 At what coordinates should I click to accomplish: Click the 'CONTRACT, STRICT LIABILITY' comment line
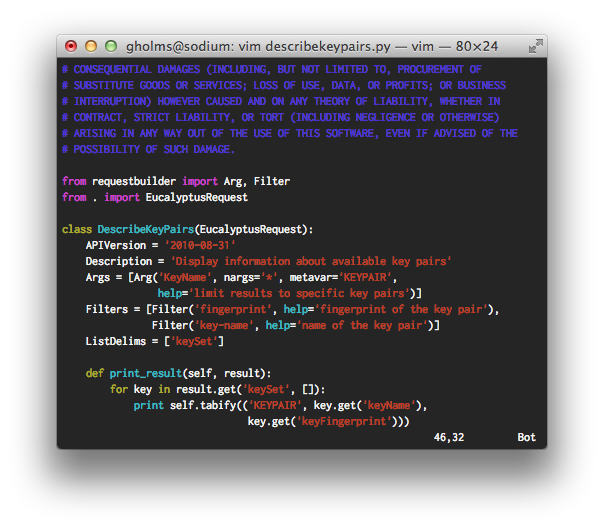[x=280, y=117]
